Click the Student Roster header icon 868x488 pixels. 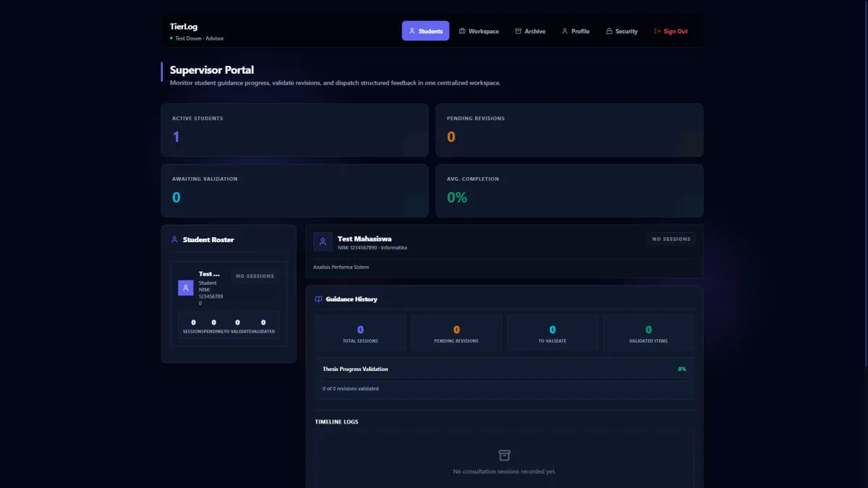tap(174, 239)
